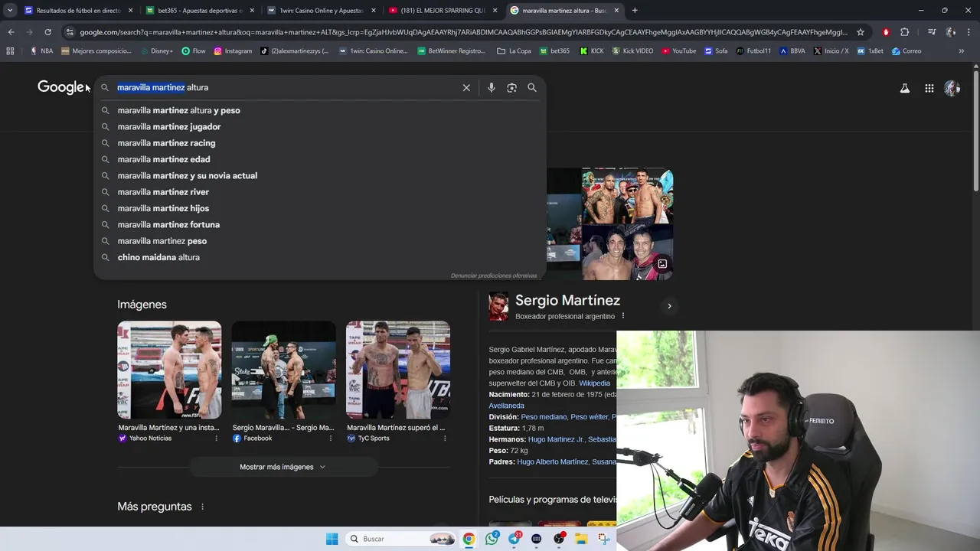This screenshot has width=980, height=551.
Task: Open the Google account avatar
Action: click(x=952, y=88)
